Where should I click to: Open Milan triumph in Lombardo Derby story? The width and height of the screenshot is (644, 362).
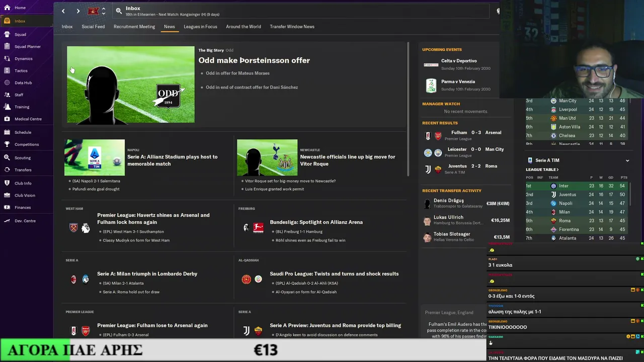[147, 274]
